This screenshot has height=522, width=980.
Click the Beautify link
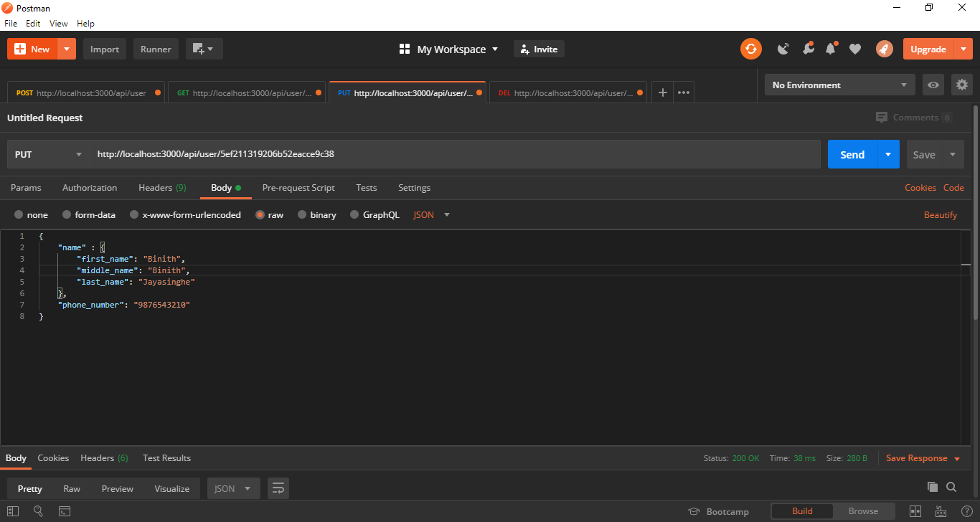940,214
